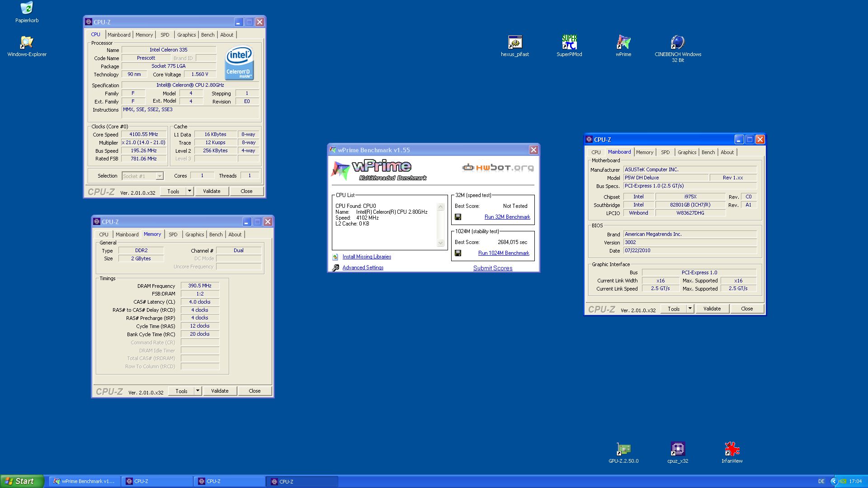Click scroll down arrow in CPU List
Viewport: 868px width, 488px height.
pos(441,243)
